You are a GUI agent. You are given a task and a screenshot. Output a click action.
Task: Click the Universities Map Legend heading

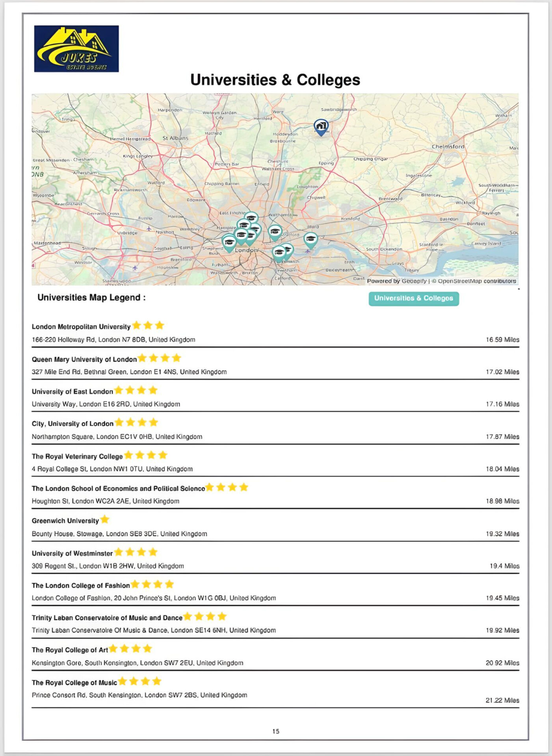[x=91, y=298]
